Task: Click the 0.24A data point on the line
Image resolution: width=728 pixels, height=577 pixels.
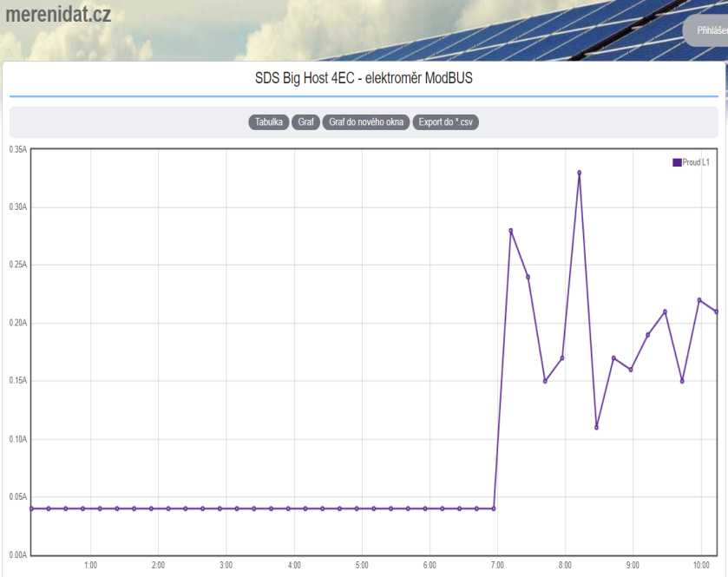Action: (x=528, y=277)
